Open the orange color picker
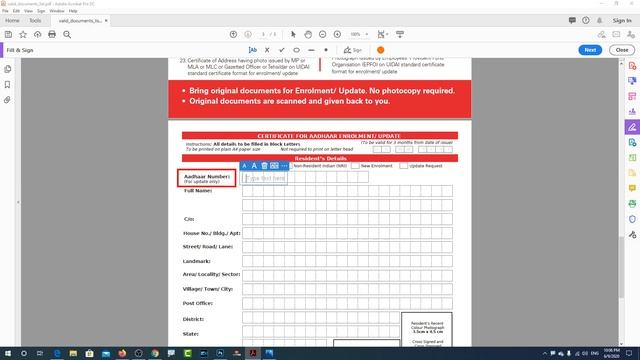This screenshot has height=360, width=640. click(x=380, y=50)
